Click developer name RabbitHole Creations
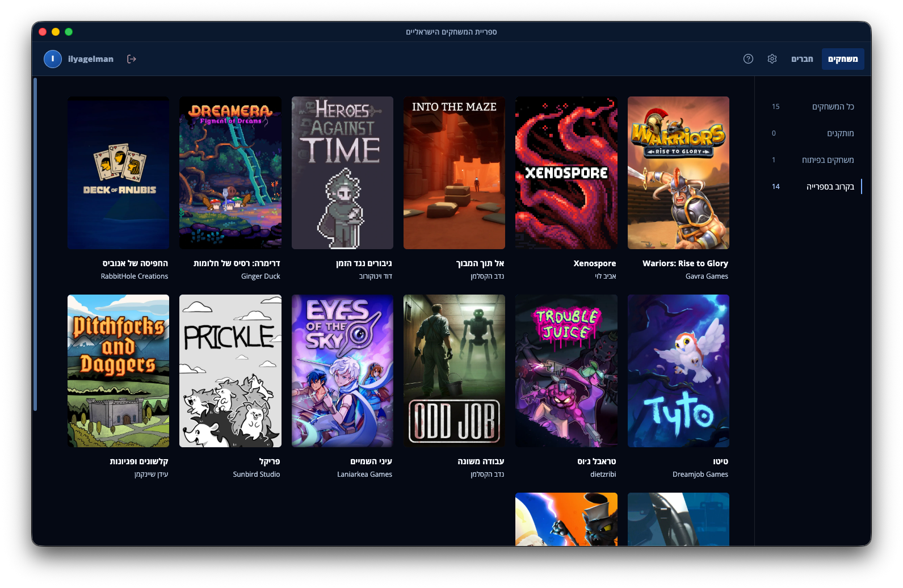 pyautogui.click(x=135, y=276)
